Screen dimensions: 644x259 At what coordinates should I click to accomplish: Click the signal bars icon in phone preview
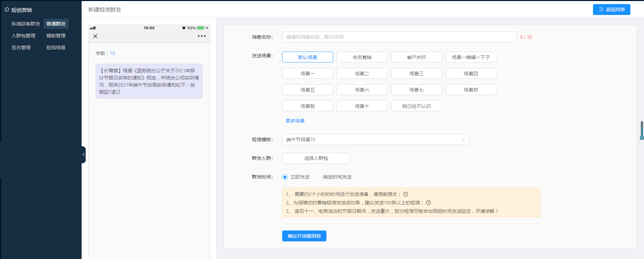point(92,28)
